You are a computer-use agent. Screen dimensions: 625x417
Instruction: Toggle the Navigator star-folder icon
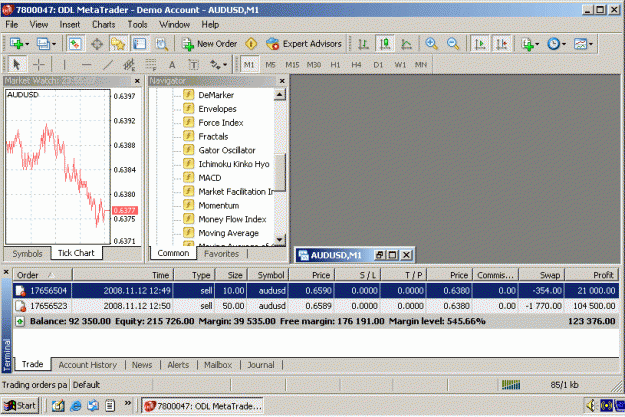point(118,43)
